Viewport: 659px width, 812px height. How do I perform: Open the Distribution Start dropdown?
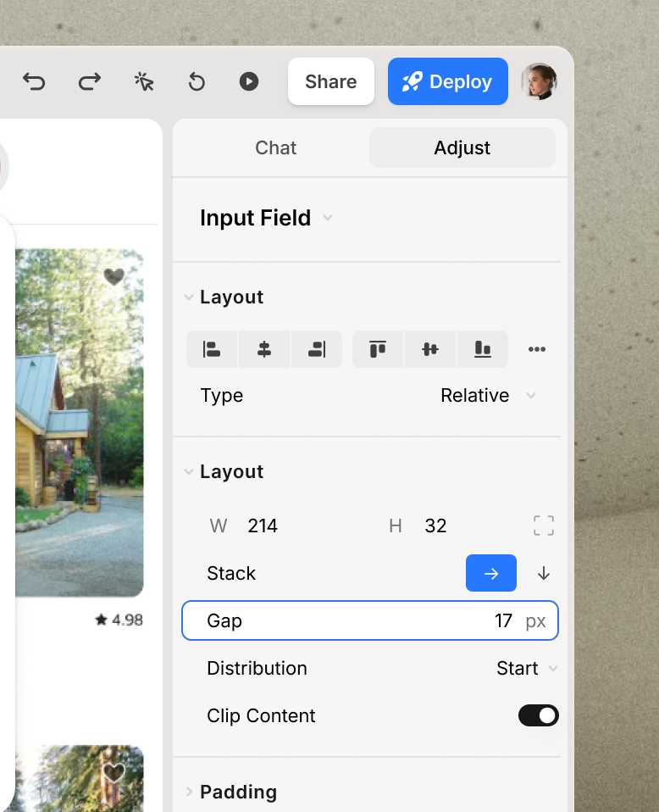(526, 669)
